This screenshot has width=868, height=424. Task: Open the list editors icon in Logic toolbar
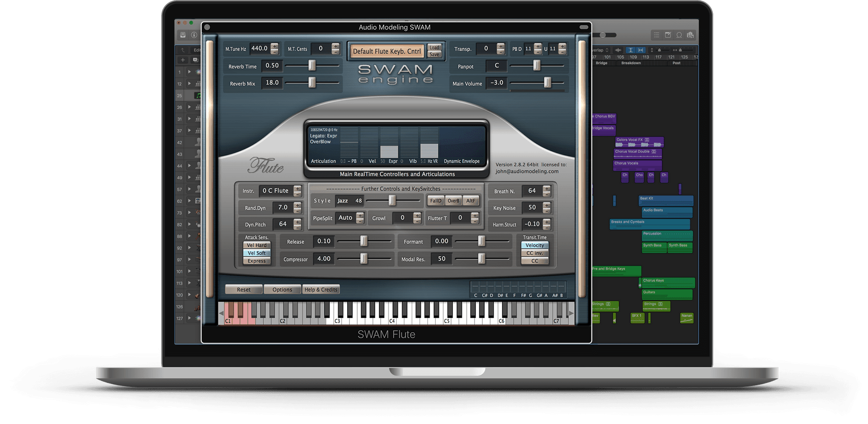pos(656,35)
